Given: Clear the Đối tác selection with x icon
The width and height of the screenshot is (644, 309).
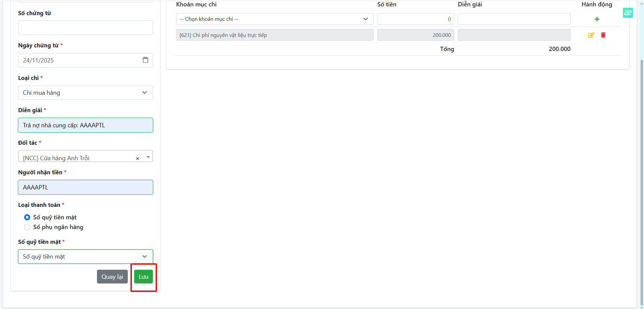Looking at the screenshot, I should (138, 159).
